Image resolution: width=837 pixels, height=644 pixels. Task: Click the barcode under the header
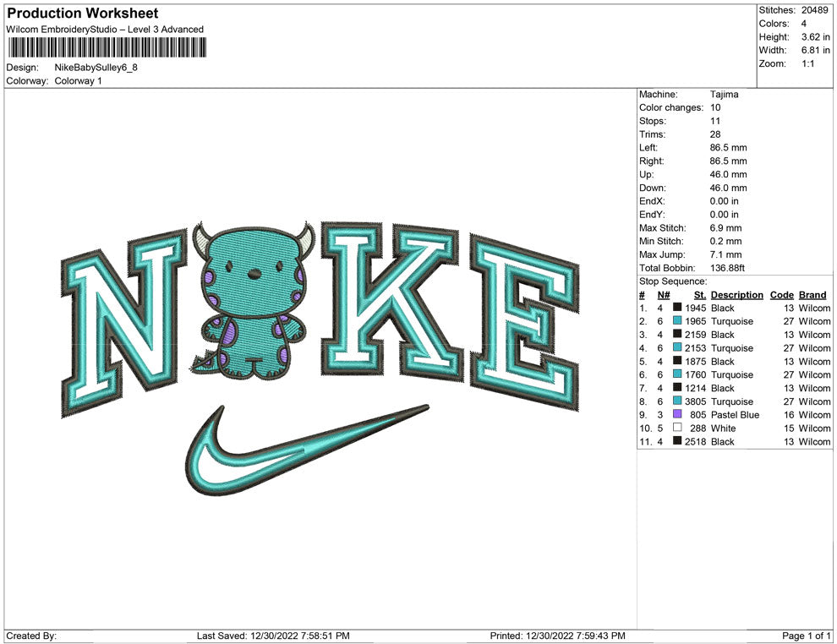tap(107, 47)
